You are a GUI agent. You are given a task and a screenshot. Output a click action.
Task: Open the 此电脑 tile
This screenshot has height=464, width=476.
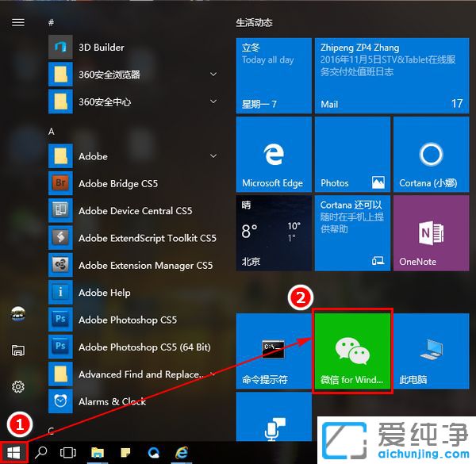tap(432, 351)
